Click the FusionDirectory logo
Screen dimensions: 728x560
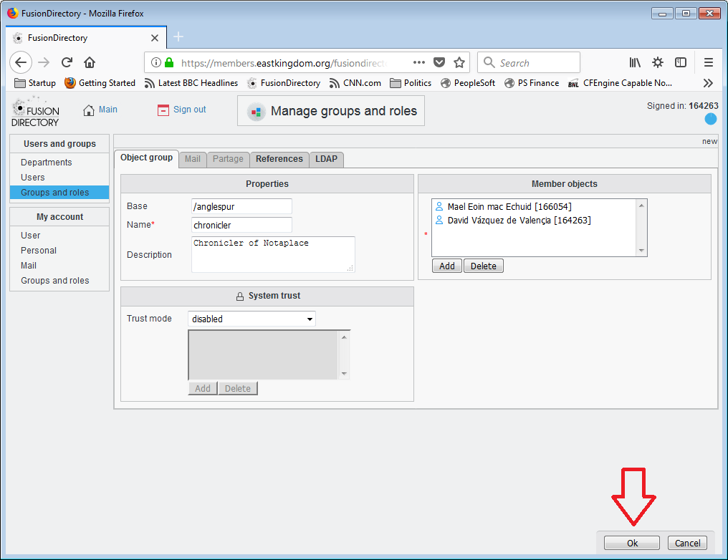click(x=35, y=112)
